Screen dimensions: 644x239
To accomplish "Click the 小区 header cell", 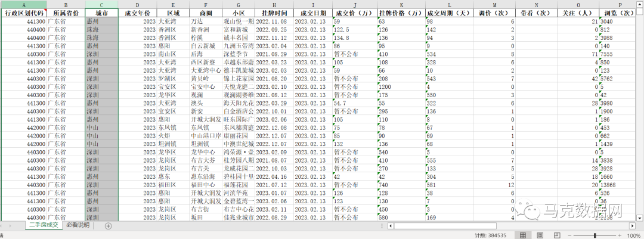I will [x=239, y=13].
